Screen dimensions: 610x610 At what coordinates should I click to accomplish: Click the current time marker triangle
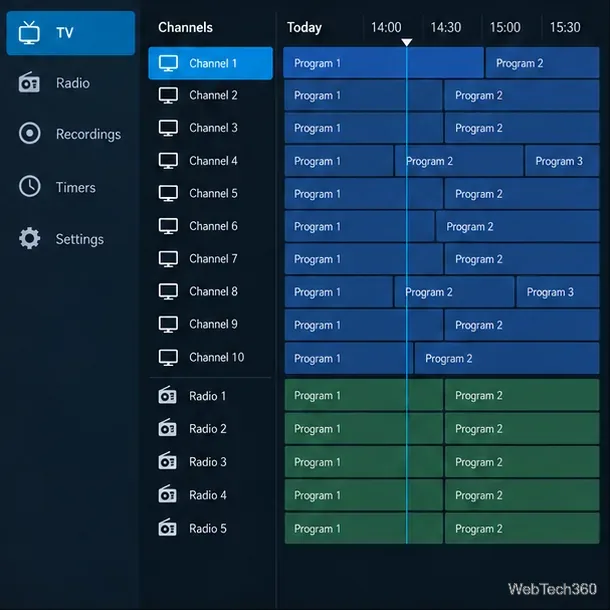407,42
